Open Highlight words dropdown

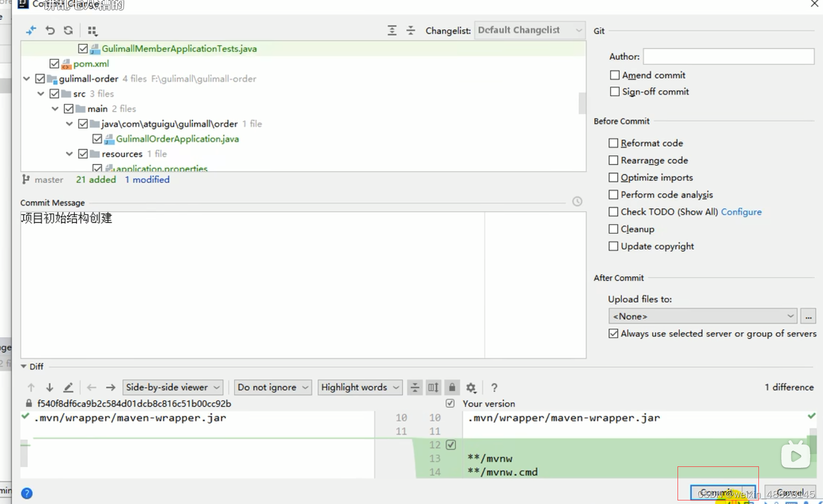[360, 388]
